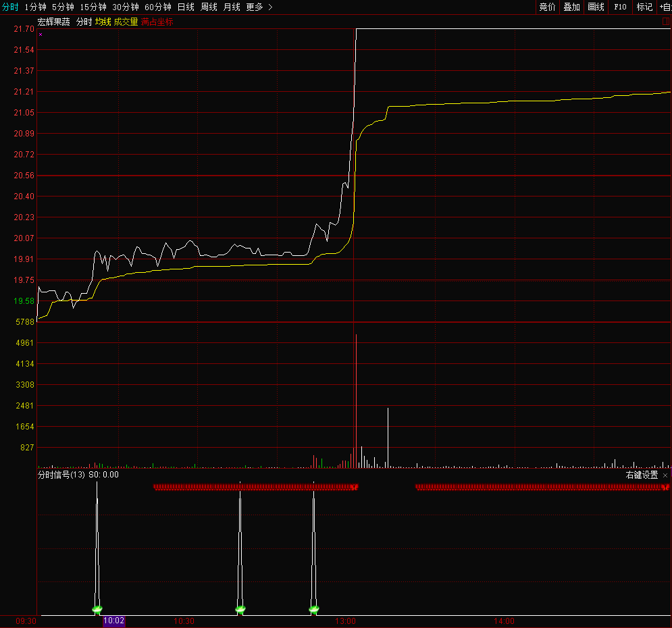The image size is (672, 628).
Task: Toggle the 均线 average line legend
Action: (x=103, y=22)
